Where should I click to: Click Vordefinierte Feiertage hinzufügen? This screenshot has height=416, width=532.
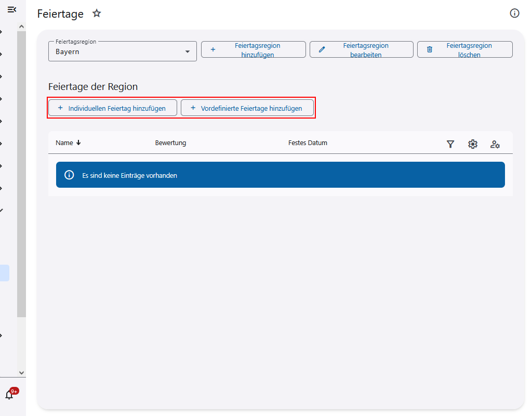pyautogui.click(x=247, y=108)
